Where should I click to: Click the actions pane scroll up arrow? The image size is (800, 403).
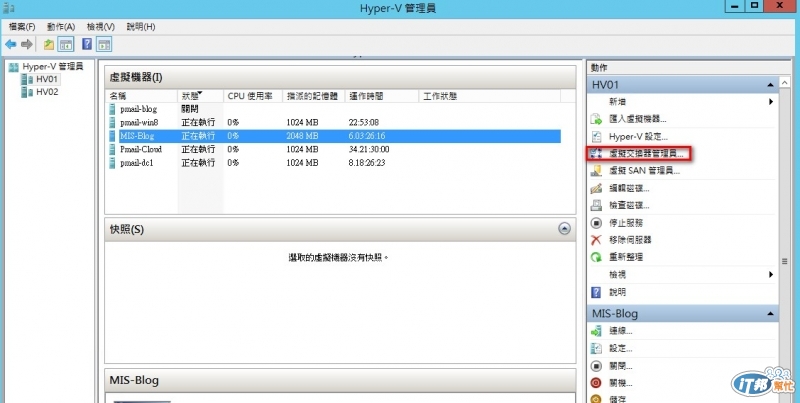(x=785, y=82)
